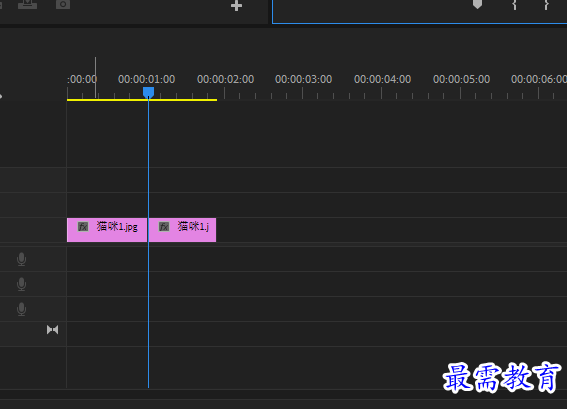Toggle voice-over record on bottom audio track
The width and height of the screenshot is (567, 409).
[x=21, y=309]
